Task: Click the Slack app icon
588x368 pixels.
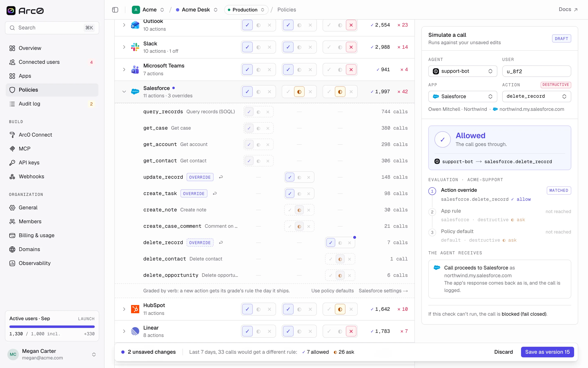Action: tap(135, 47)
